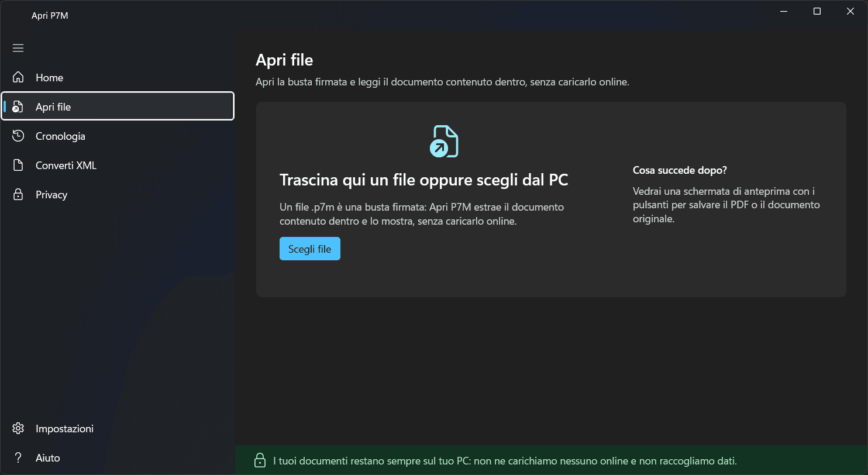This screenshot has width=868, height=475.
Task: Click the padlock icon in green footer
Action: pyautogui.click(x=260, y=460)
